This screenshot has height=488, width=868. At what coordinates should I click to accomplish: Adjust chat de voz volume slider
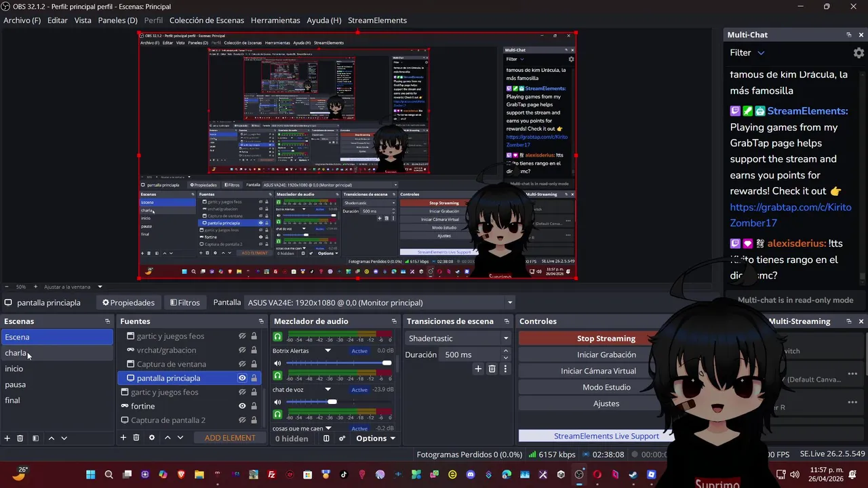(x=339, y=402)
